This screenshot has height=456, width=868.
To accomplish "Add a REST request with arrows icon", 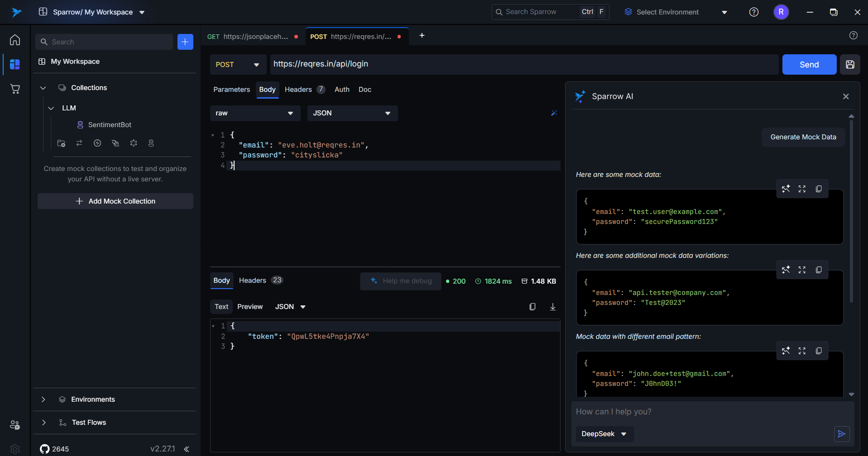I will [x=79, y=143].
